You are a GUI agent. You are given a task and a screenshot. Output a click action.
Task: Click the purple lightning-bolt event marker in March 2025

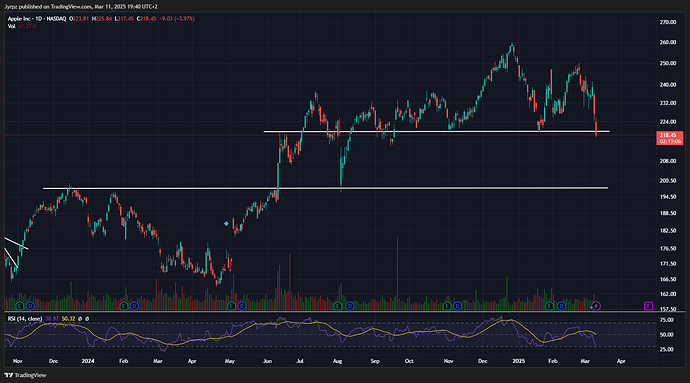click(595, 306)
